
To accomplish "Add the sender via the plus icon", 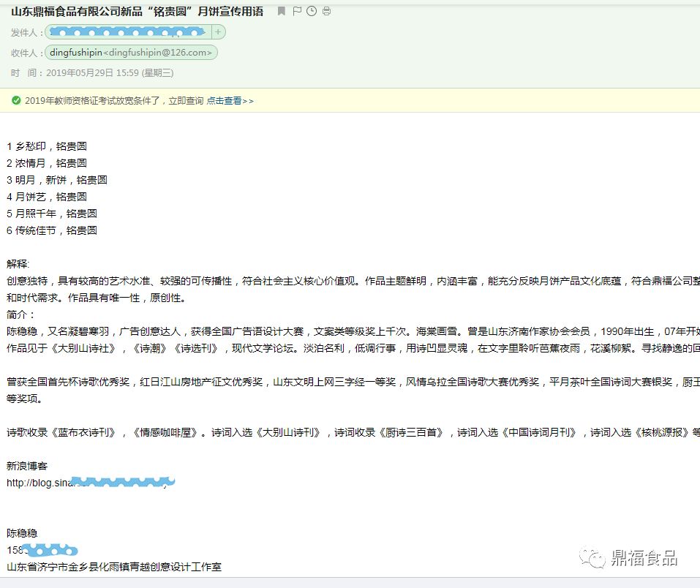I will [x=218, y=31].
